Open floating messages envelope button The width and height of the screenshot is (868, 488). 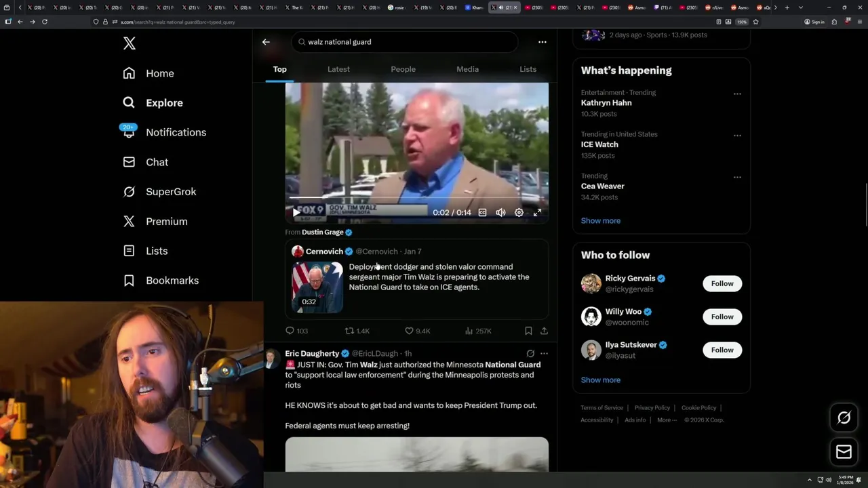844,452
